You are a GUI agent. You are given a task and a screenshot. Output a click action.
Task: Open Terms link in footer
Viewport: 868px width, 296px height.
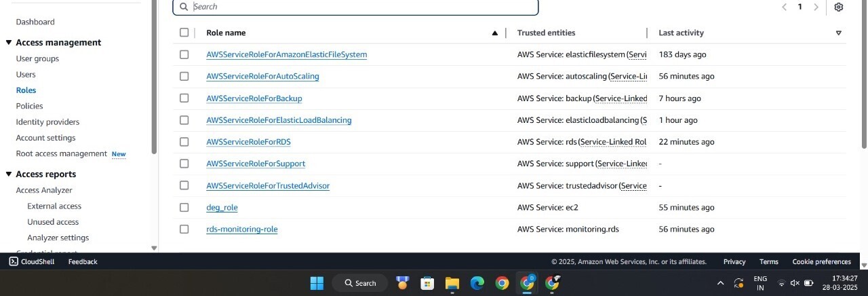click(769, 261)
